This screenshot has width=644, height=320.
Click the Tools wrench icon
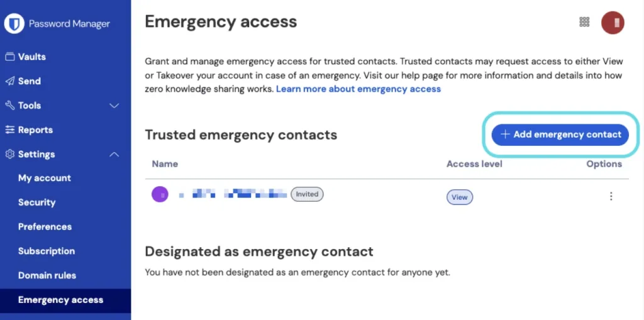coord(10,106)
